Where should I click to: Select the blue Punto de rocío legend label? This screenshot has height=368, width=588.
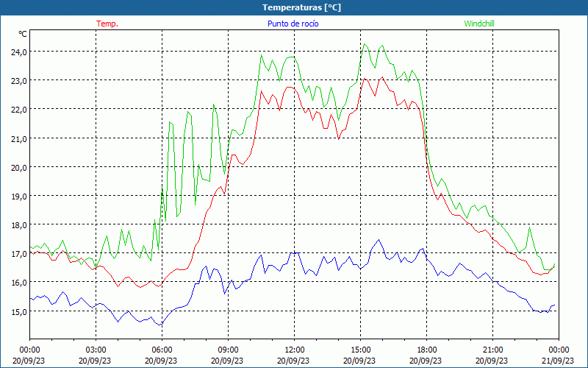[293, 24]
